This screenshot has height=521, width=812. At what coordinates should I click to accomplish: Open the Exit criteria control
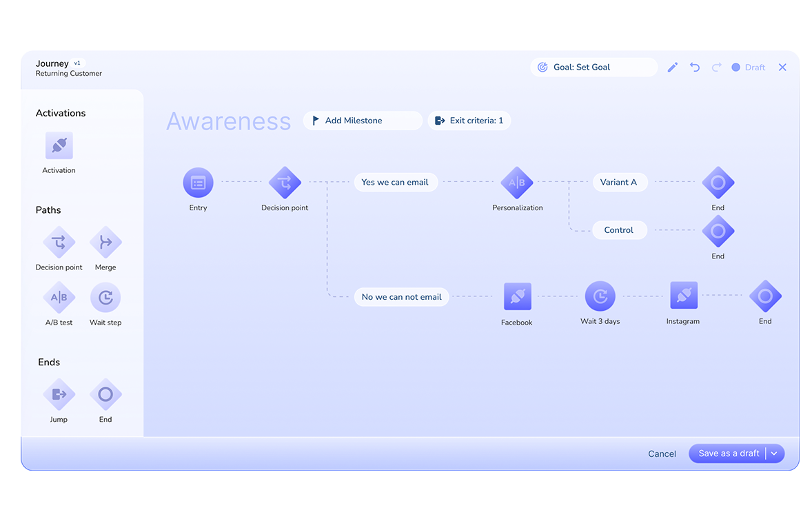tap(469, 120)
